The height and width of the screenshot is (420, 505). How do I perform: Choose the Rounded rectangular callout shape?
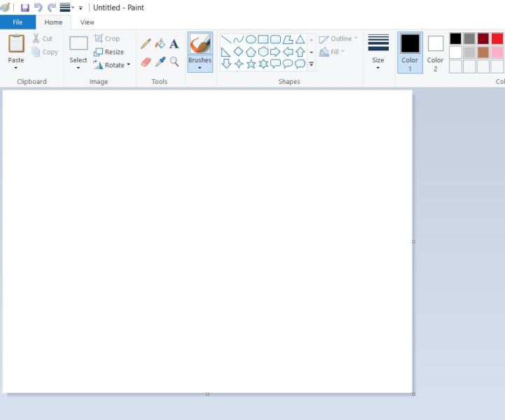(x=275, y=64)
